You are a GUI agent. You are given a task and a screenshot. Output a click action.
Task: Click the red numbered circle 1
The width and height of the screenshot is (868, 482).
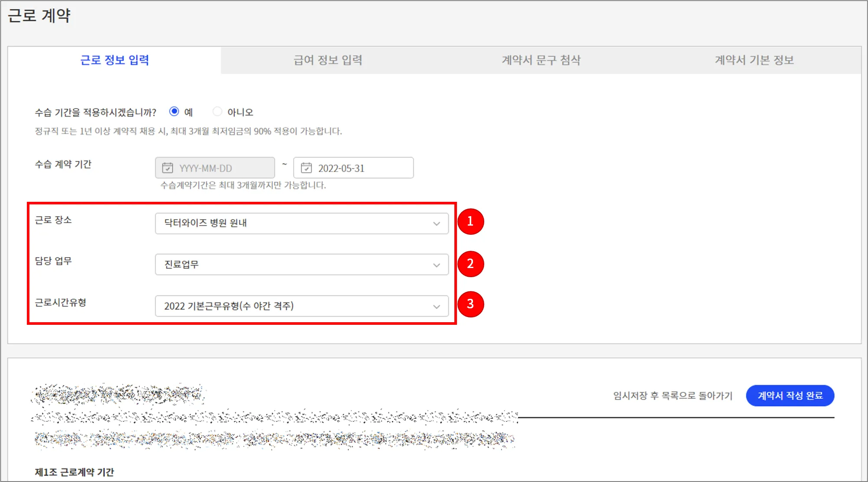coord(470,222)
